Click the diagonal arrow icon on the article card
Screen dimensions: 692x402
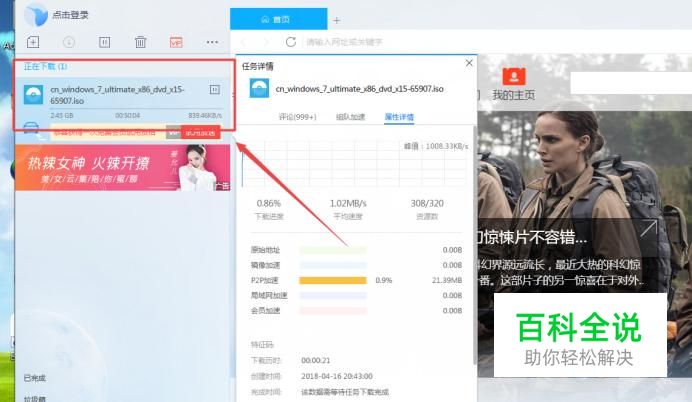[x=648, y=228]
